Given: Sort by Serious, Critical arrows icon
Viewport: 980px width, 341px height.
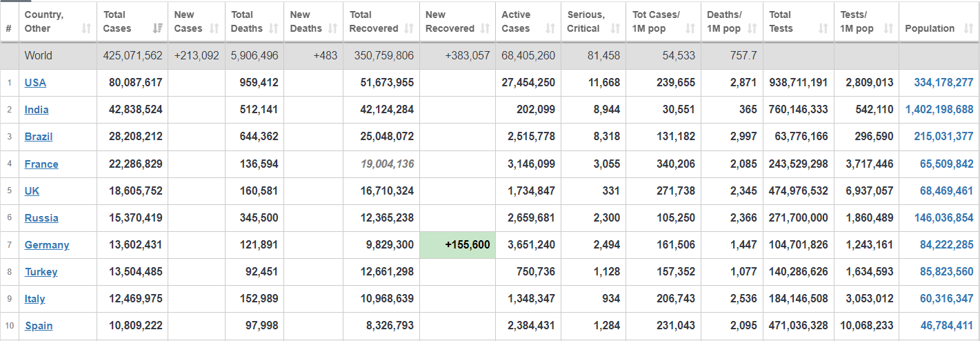Looking at the screenshot, I should (615, 28).
